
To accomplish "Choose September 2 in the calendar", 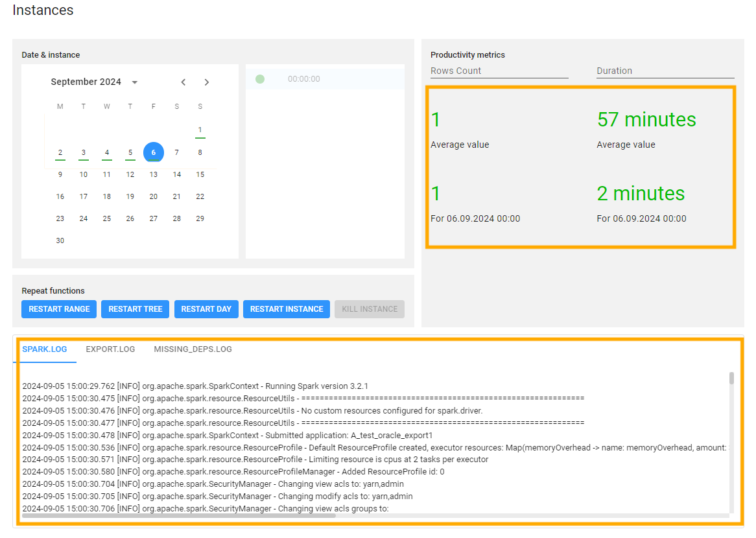I will [x=60, y=153].
